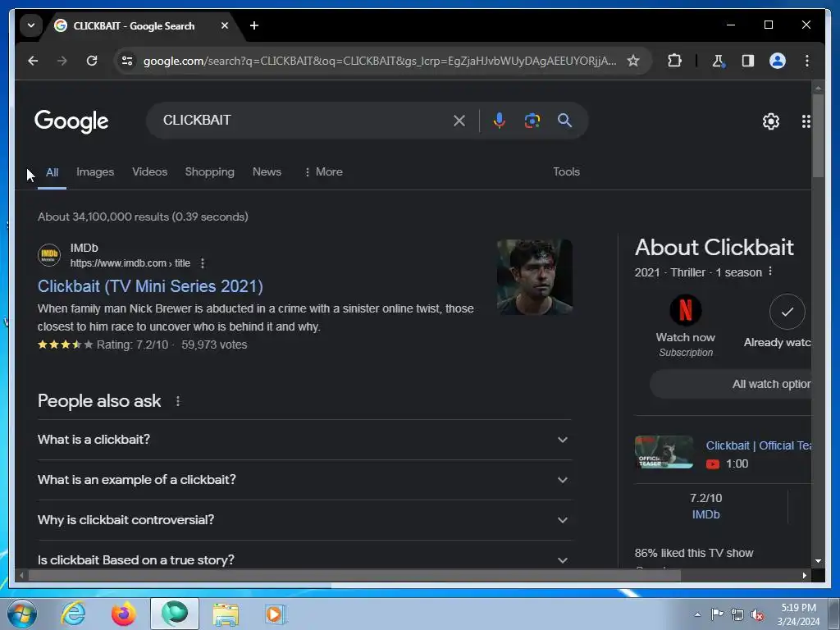The image size is (840, 630).
Task: Show hidden tray icons arrow
Action: click(x=697, y=614)
